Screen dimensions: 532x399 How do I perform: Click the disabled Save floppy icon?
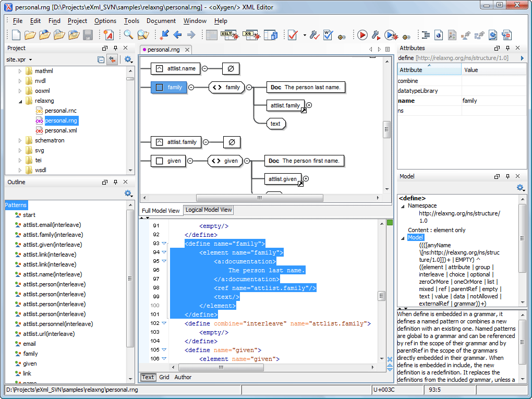click(x=88, y=35)
